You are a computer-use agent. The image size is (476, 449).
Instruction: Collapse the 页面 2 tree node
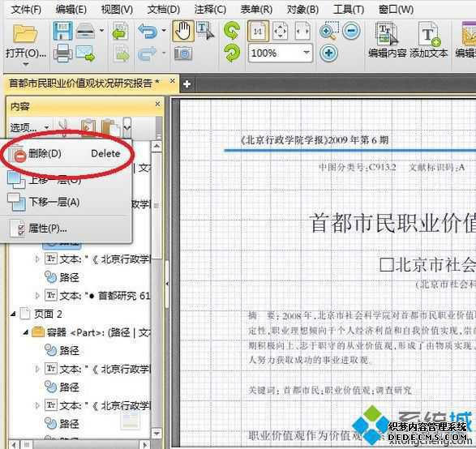(x=13, y=314)
